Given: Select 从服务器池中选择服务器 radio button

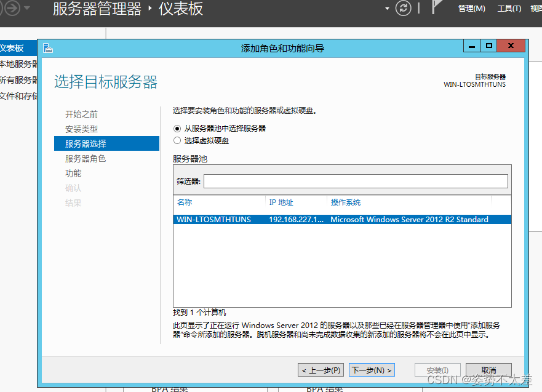Looking at the screenshot, I should tap(177, 129).
